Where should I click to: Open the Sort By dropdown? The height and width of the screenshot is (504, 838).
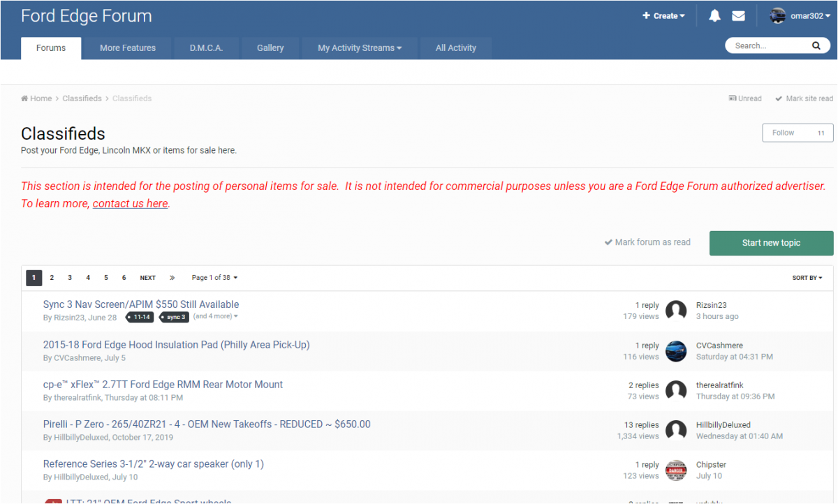tap(807, 278)
